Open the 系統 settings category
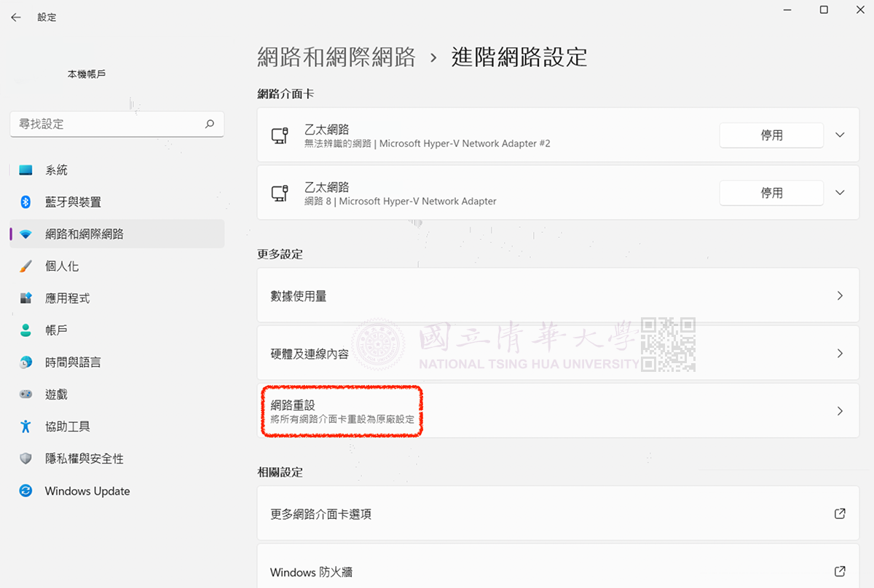The height and width of the screenshot is (588, 874). tap(56, 170)
